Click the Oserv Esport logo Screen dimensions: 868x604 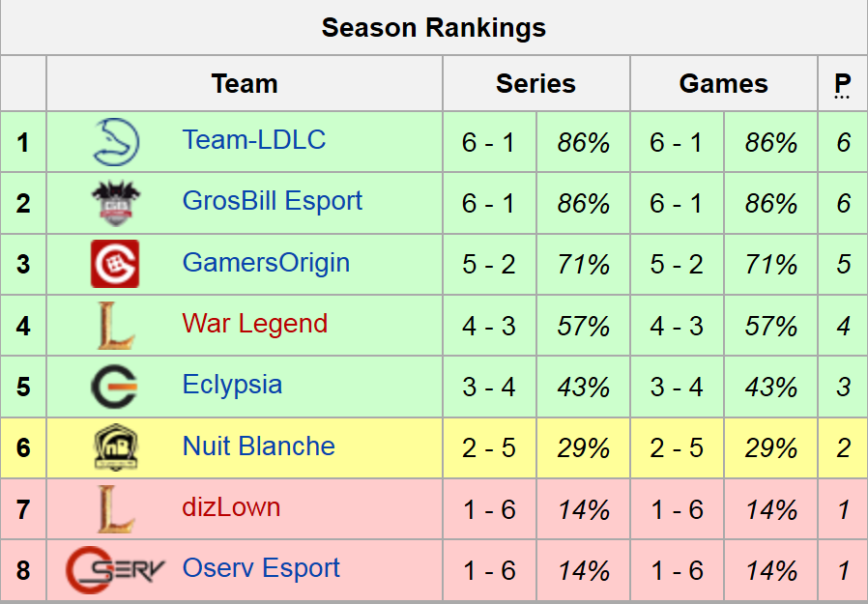tap(115, 569)
